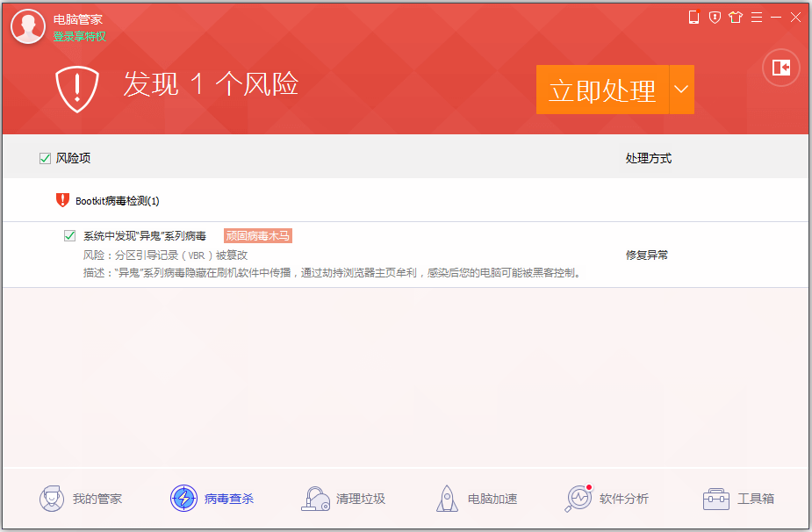The image size is (812, 532).
Task: Click the 软件分析 magnifier icon
Action: coord(578,499)
